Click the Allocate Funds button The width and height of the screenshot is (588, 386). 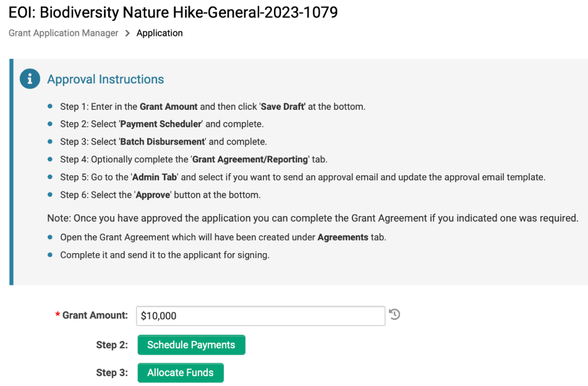pyautogui.click(x=181, y=372)
